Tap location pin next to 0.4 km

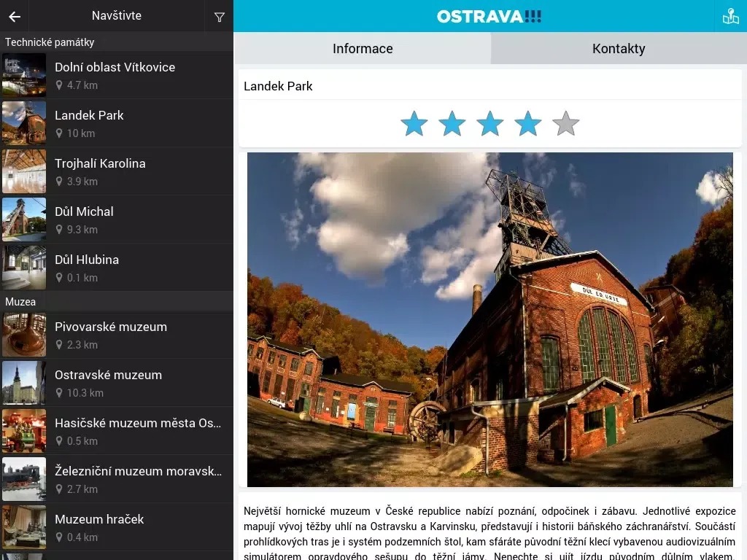click(x=59, y=537)
